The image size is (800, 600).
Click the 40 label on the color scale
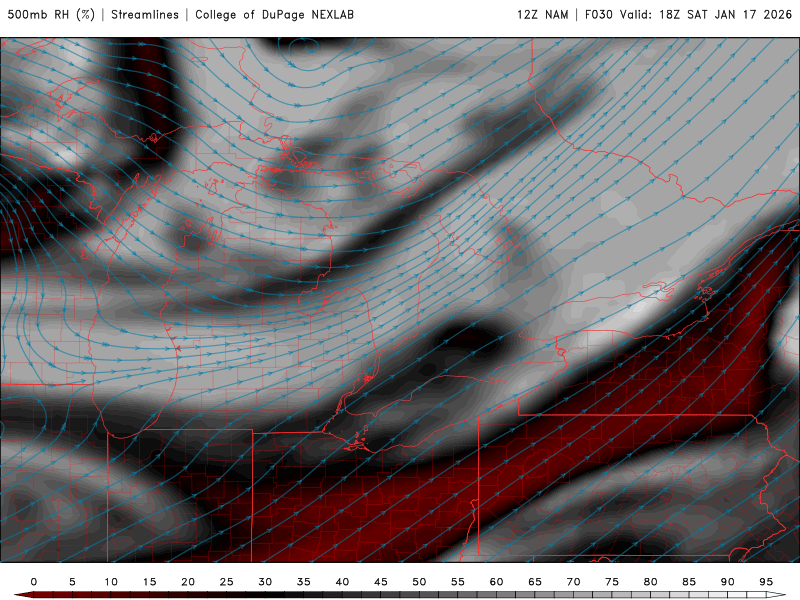342,582
